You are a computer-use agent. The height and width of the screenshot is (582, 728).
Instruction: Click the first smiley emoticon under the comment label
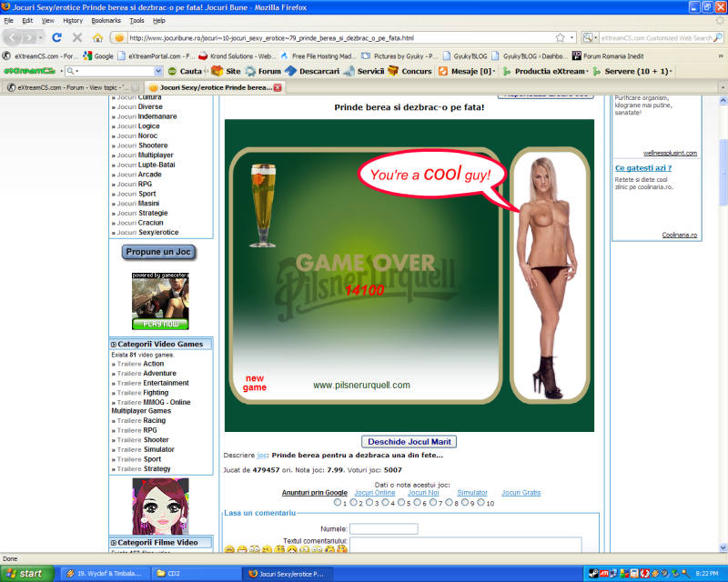[229, 549]
